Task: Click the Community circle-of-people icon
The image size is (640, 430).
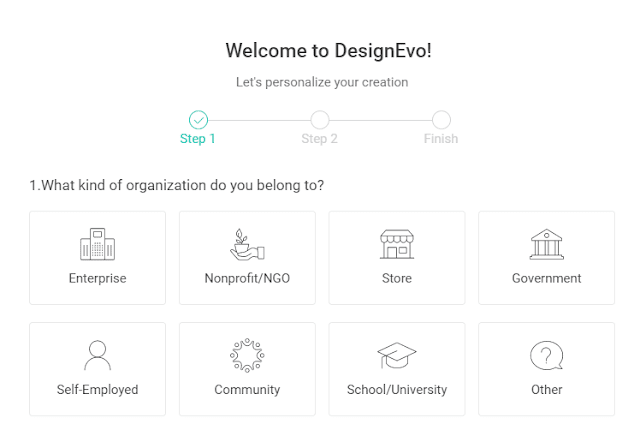Action: click(247, 356)
